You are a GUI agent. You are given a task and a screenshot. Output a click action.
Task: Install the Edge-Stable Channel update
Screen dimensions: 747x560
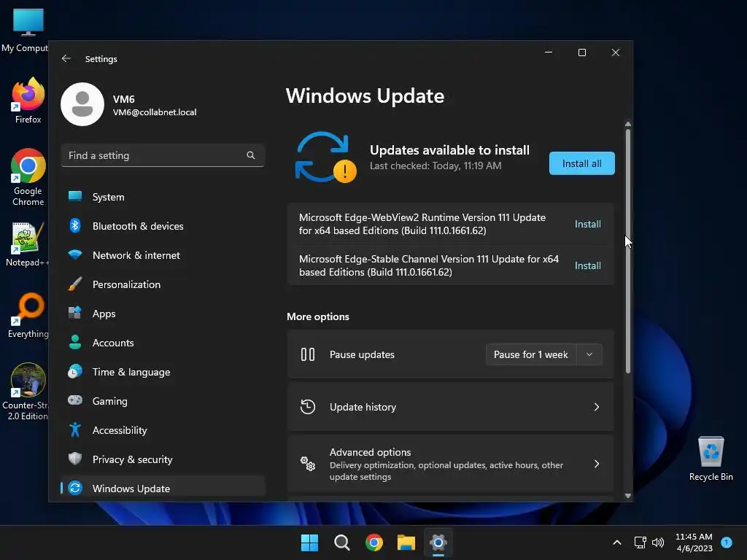tap(587, 265)
